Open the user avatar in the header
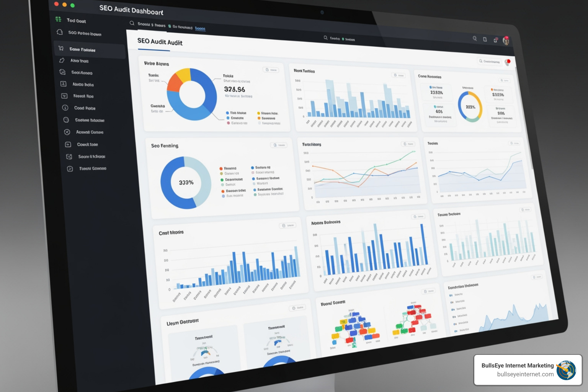588x392 pixels. click(x=506, y=41)
